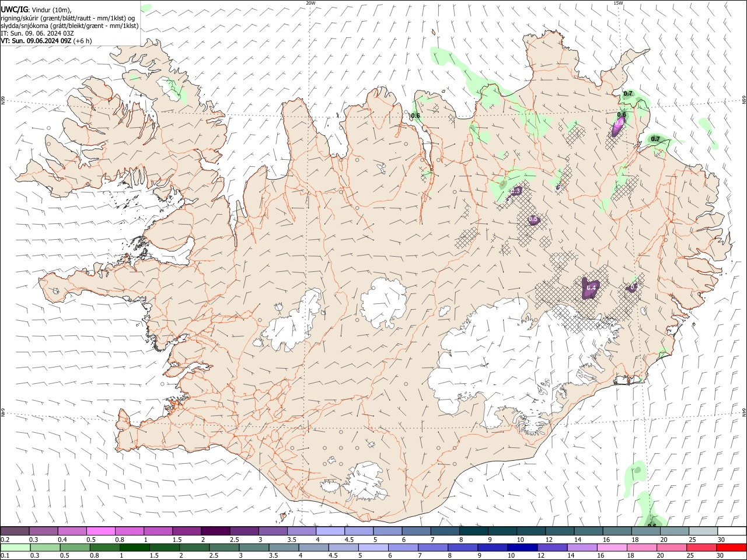Click the 'UWC/IG: Vindur (10m)' title text
The height and width of the screenshot is (560, 747).
(36, 9)
